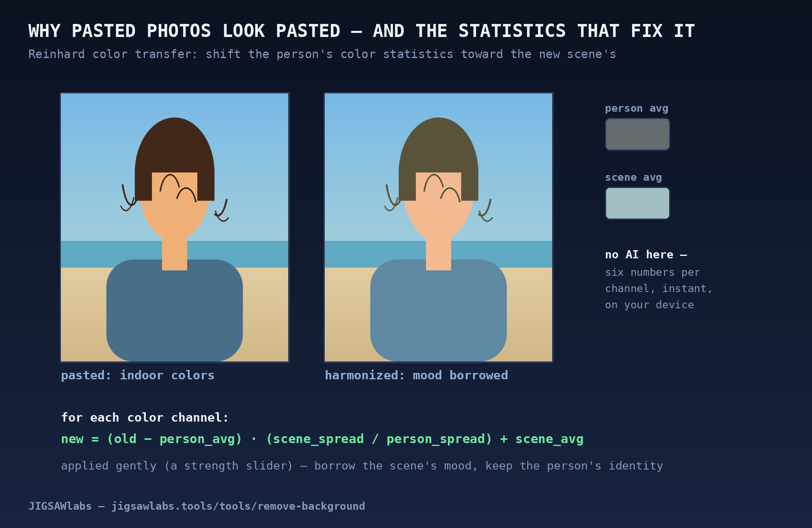Image resolution: width=812 pixels, height=528 pixels.
Task: Click the 'for each color channel:' label
Action: click(145, 418)
